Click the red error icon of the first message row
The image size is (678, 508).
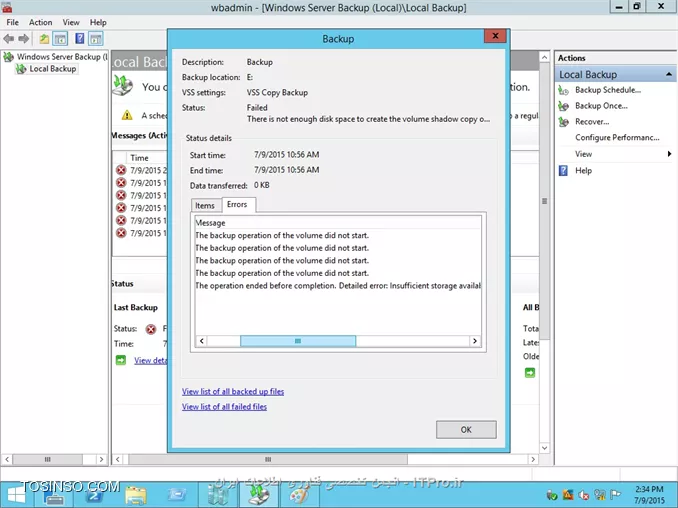tap(121, 170)
